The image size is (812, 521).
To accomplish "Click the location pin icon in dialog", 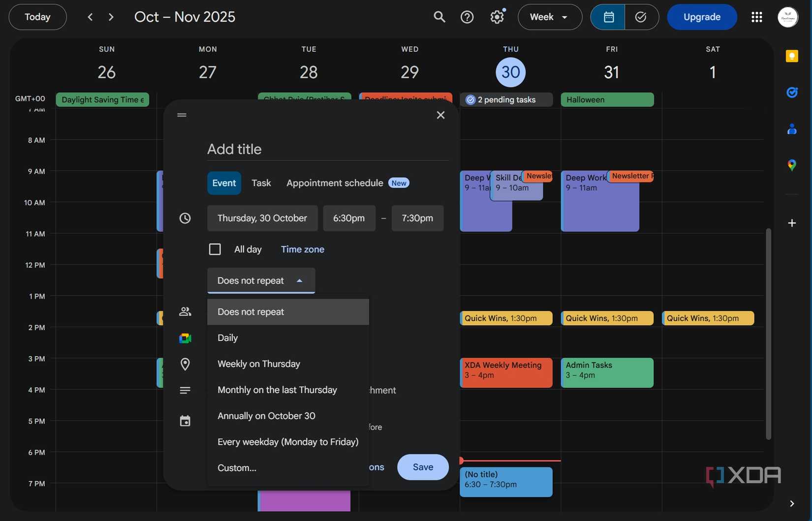I will [x=185, y=364].
